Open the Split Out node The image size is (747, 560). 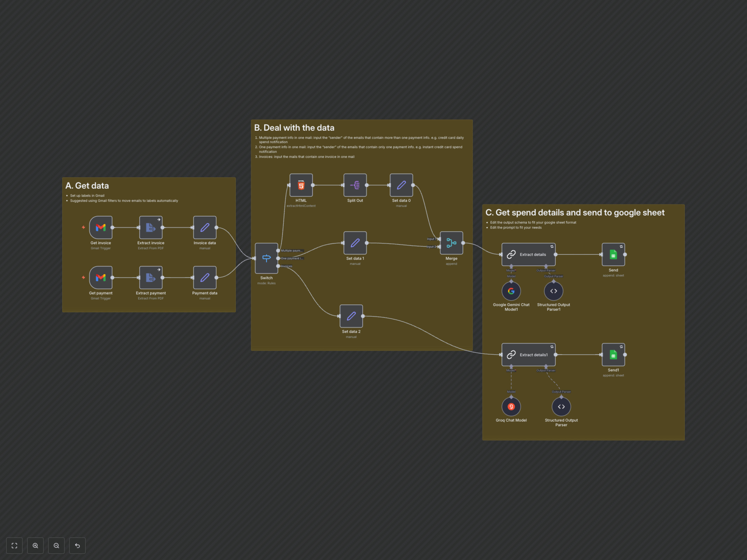tap(355, 185)
